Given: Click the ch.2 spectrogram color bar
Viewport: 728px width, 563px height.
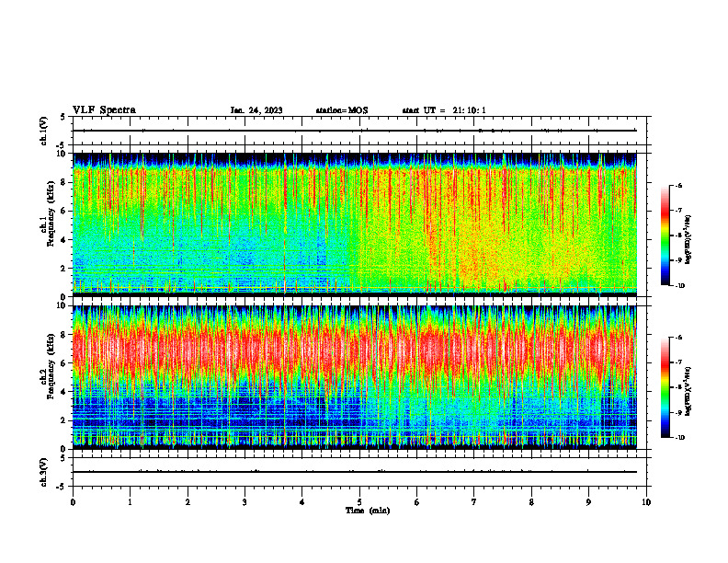Looking at the screenshot, I should point(665,387).
